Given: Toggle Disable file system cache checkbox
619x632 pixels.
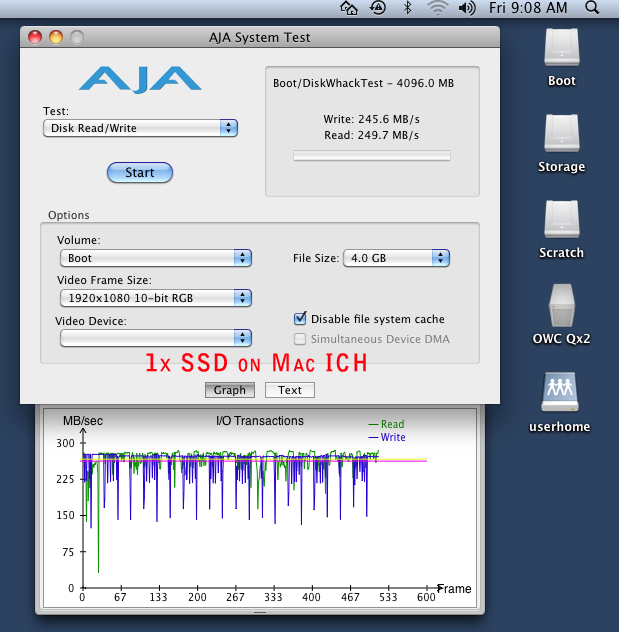Looking at the screenshot, I should (x=300, y=318).
